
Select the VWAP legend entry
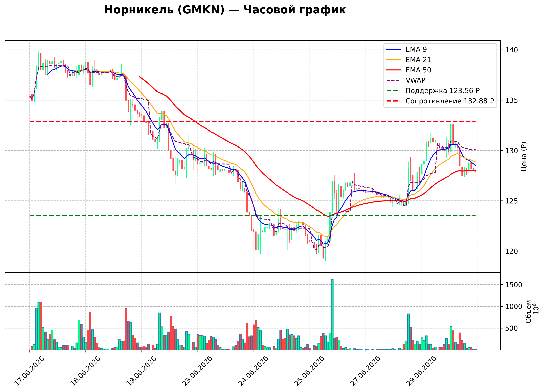[406, 80]
